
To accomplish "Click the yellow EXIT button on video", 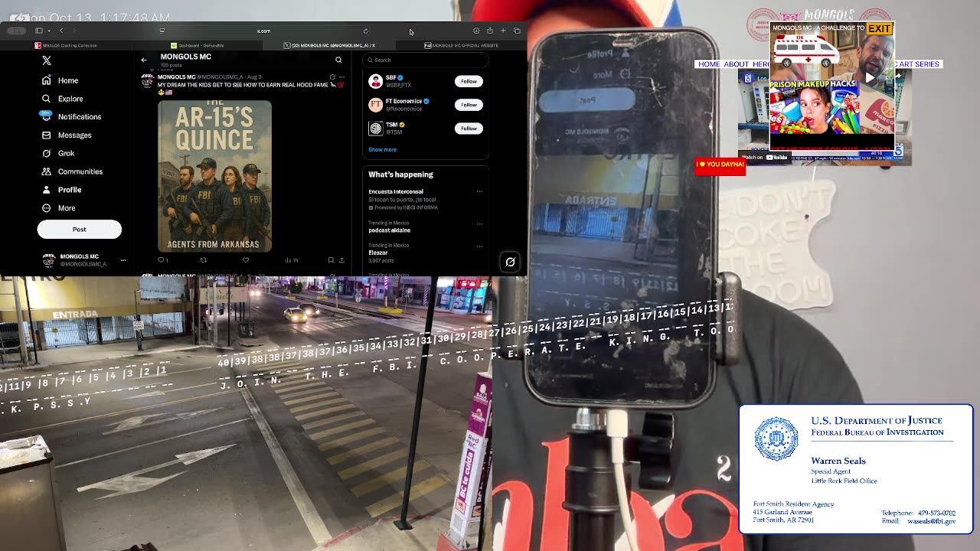I will coord(879,29).
